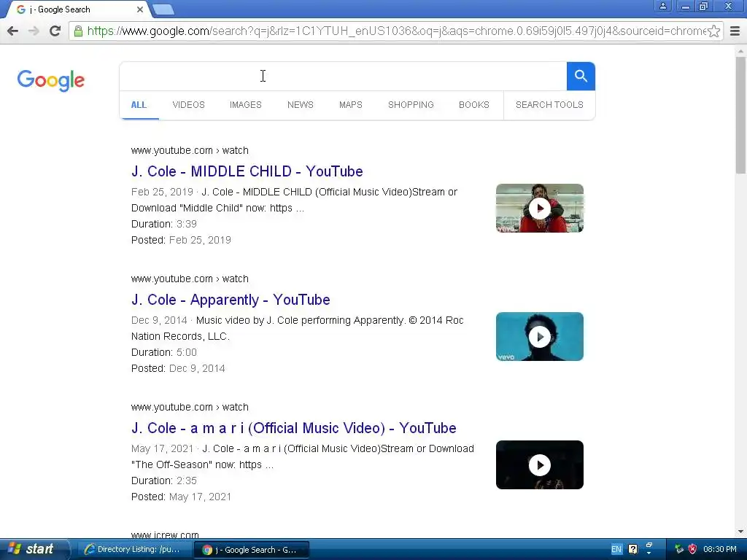Click inside the Google search box
The height and width of the screenshot is (560, 747).
tap(343, 76)
